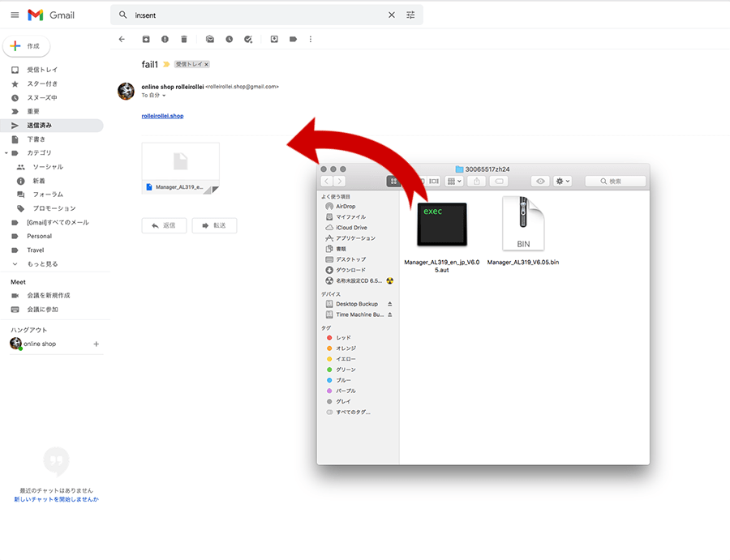This screenshot has width=730, height=560.
Task: Click the Manager_AL319 attachment thumbnail
Action: pyautogui.click(x=180, y=168)
